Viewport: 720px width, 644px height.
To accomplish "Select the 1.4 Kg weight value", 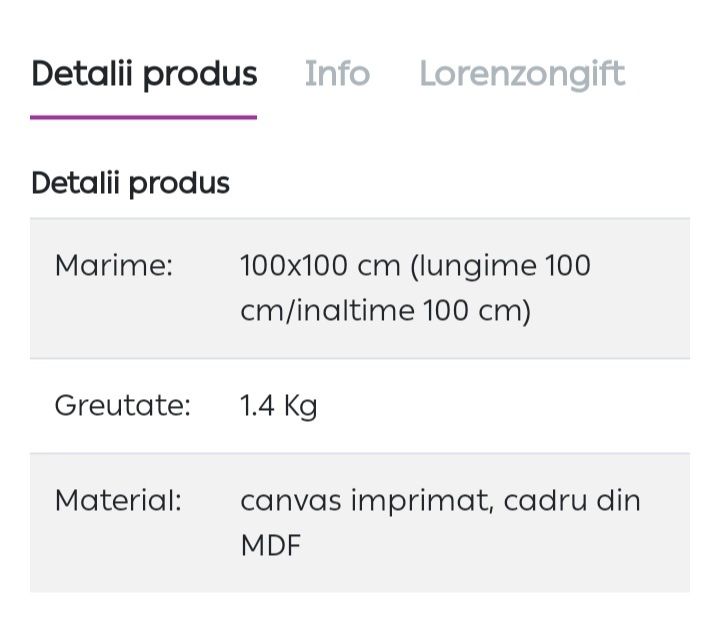I will click(279, 407).
